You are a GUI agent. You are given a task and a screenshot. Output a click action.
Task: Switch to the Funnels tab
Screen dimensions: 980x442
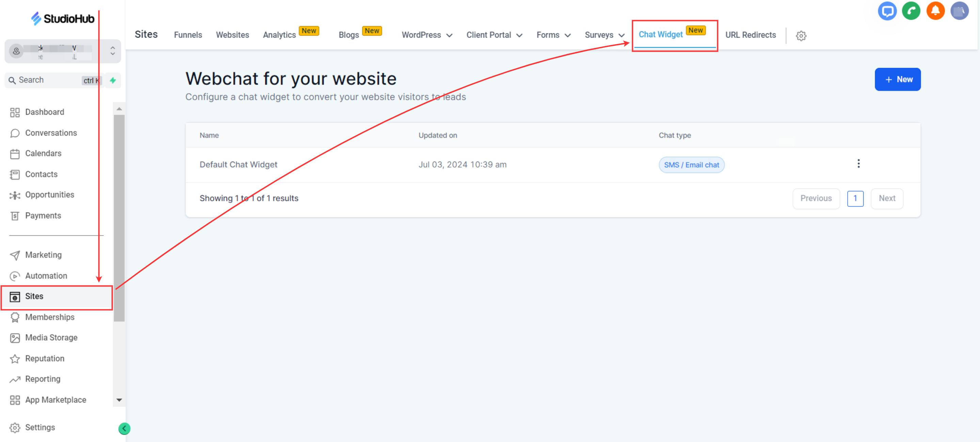188,35
